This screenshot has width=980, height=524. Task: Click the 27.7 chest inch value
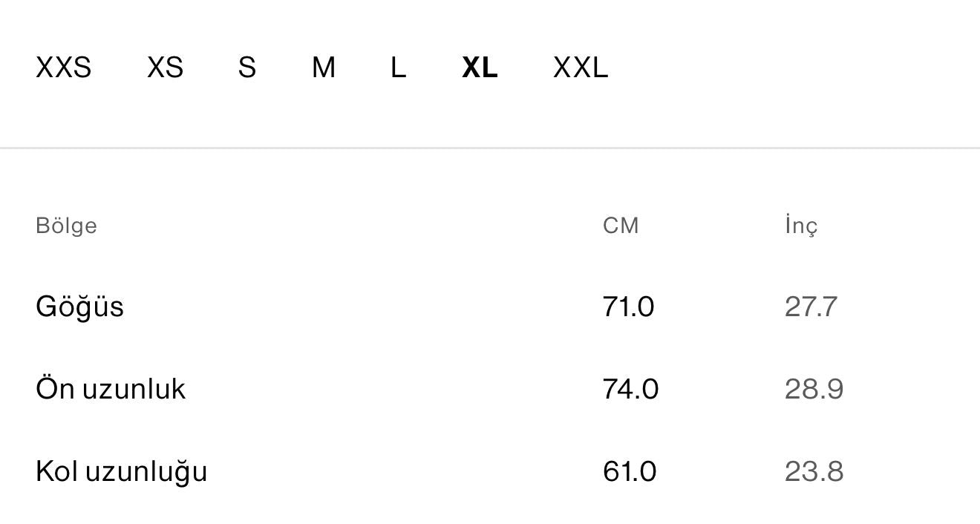pyautogui.click(x=811, y=307)
